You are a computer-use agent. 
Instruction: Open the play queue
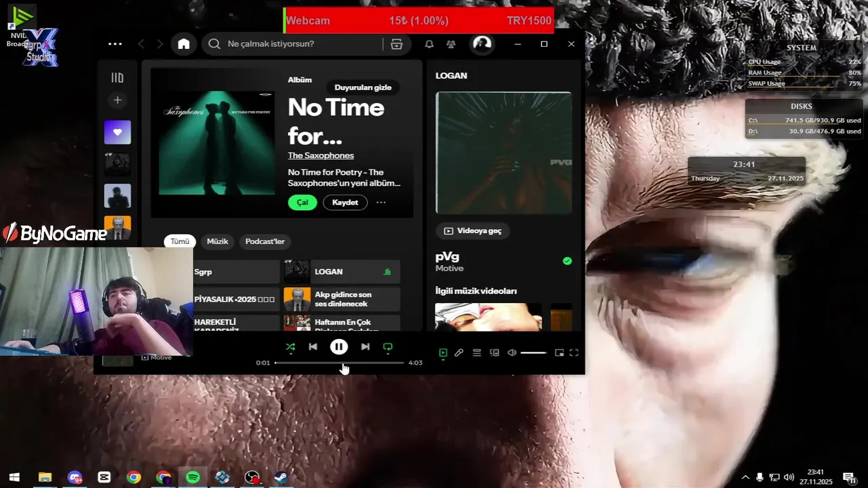[477, 352]
